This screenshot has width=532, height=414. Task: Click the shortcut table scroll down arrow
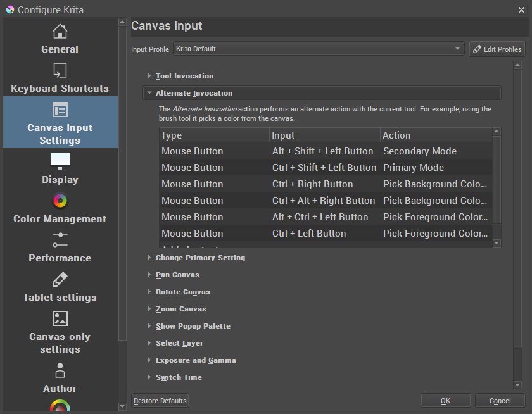coord(497,243)
